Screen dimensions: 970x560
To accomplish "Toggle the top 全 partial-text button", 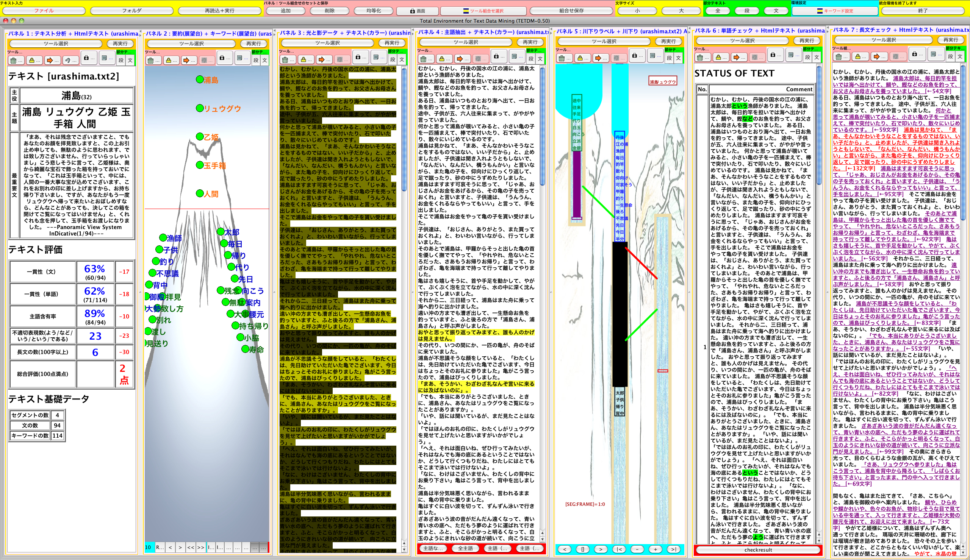I will pyautogui.click(x=718, y=11).
